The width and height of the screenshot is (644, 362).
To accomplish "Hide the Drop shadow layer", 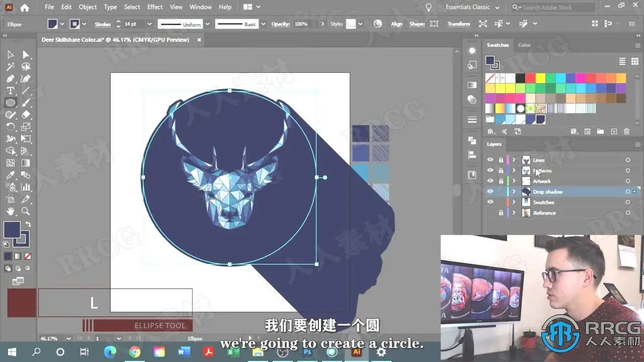I will (x=490, y=192).
